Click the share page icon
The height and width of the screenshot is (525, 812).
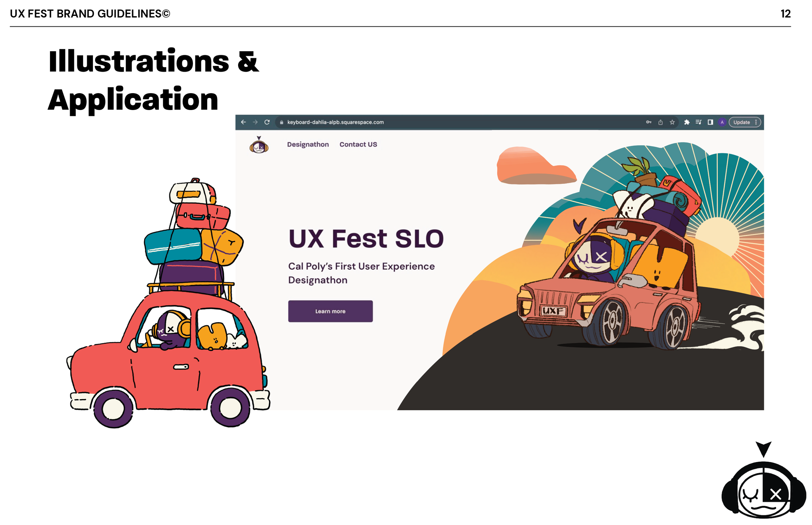pos(661,122)
